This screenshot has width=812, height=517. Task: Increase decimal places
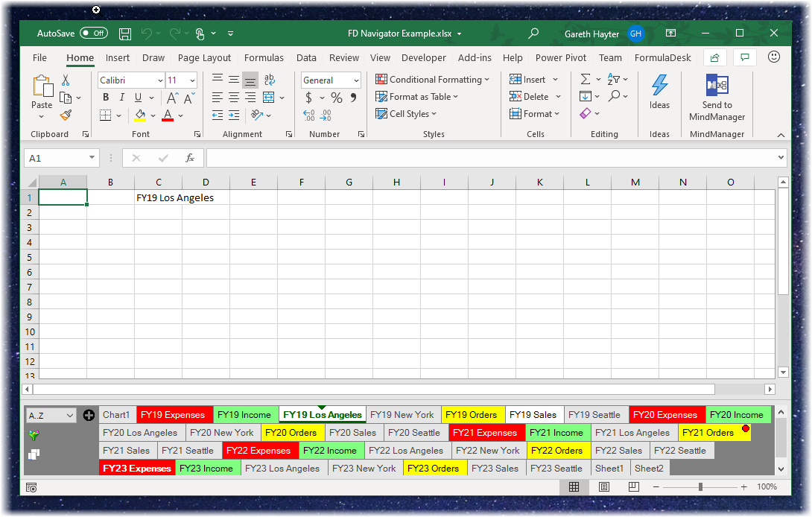(x=308, y=115)
